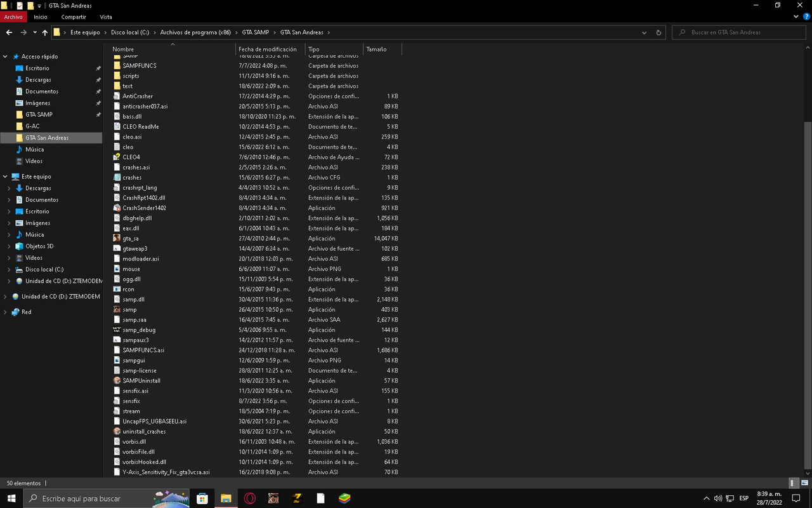Select the gta_sa application icon
The height and width of the screenshot is (508, 812).
(x=117, y=238)
